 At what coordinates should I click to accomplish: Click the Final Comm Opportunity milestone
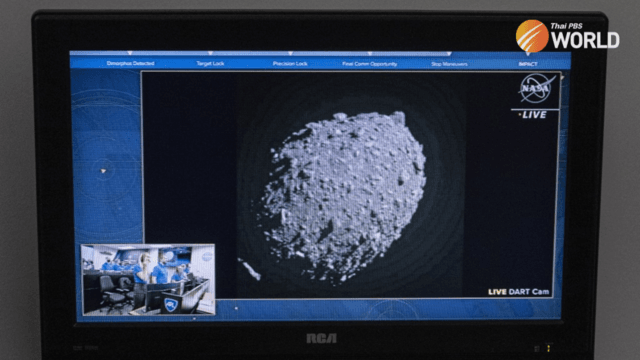tap(369, 64)
